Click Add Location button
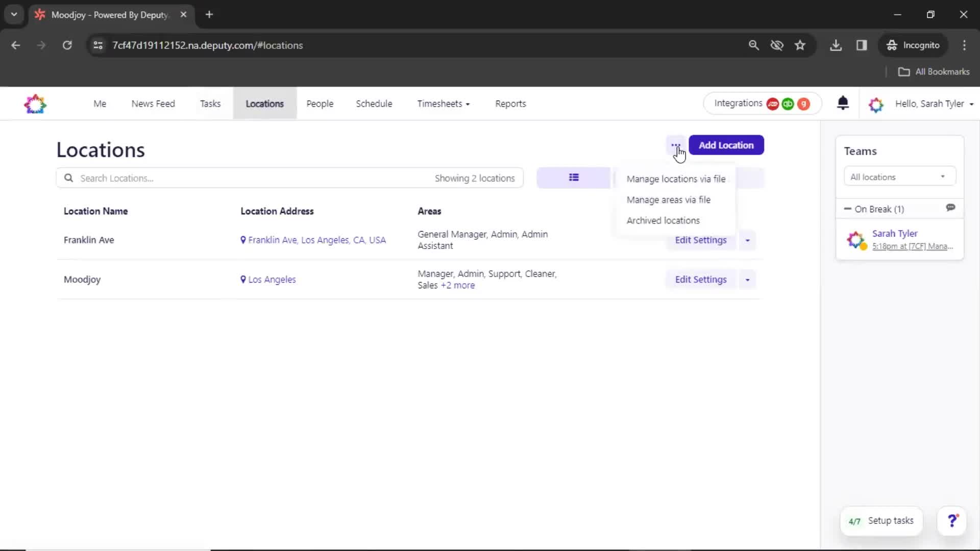 pos(726,145)
